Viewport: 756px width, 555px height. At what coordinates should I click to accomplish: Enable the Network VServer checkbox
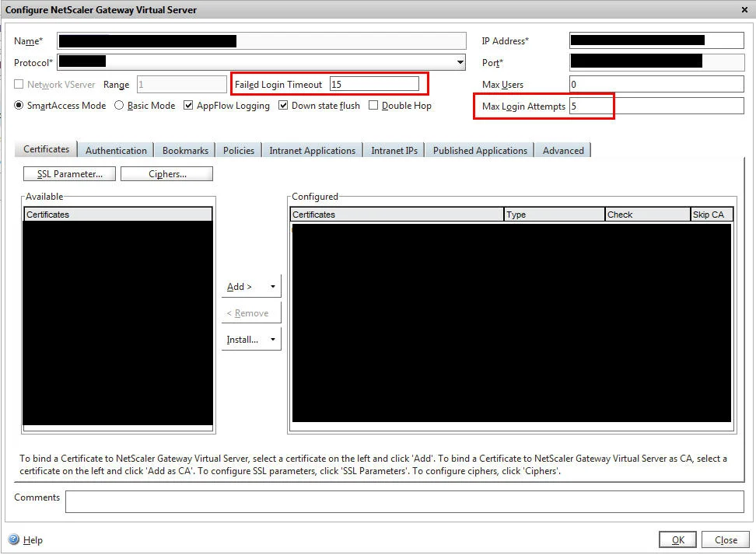click(19, 84)
